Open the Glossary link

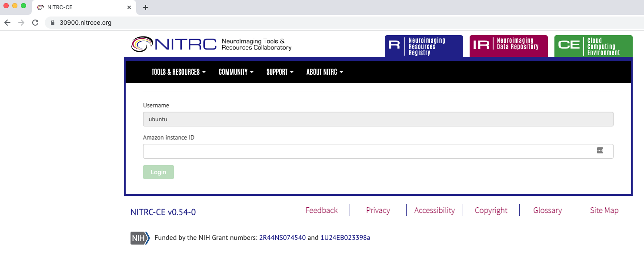click(547, 210)
